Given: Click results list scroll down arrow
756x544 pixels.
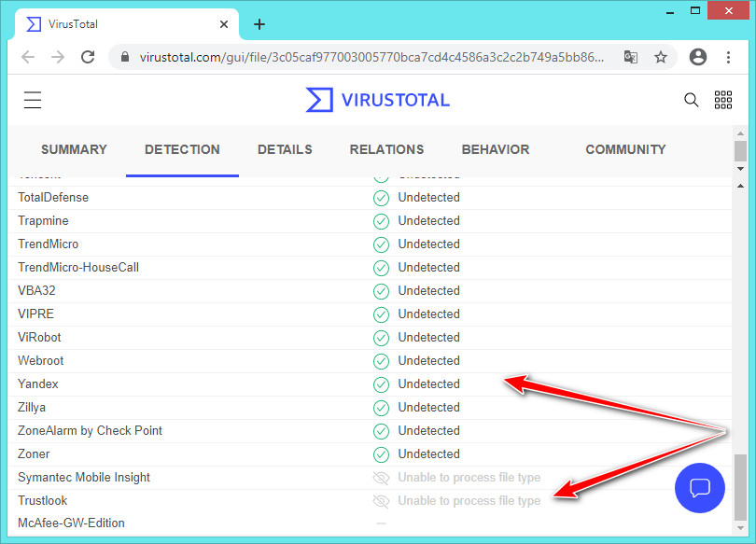Looking at the screenshot, I should (740, 528).
